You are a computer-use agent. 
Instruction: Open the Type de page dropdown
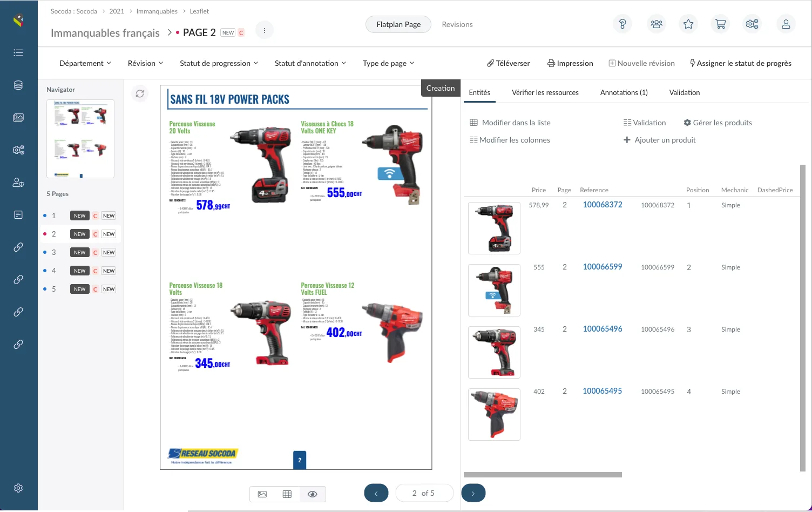[389, 63]
